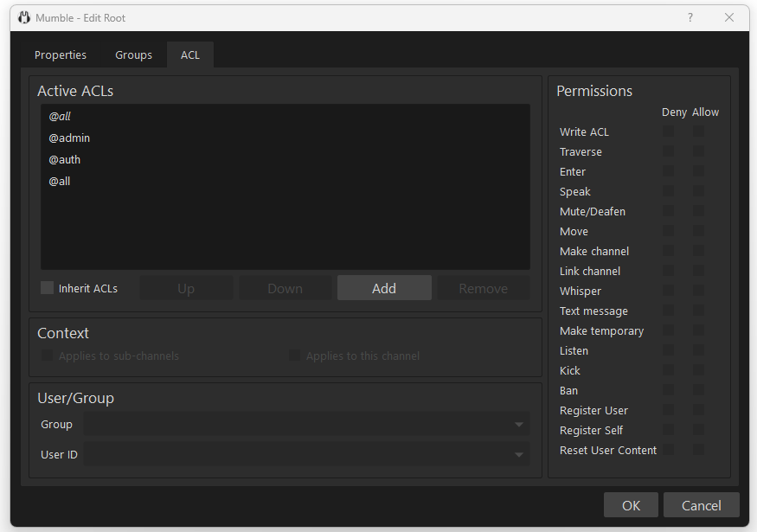Expand the User ID dropdown
Viewport: 757px width, 532px height.
[518, 455]
